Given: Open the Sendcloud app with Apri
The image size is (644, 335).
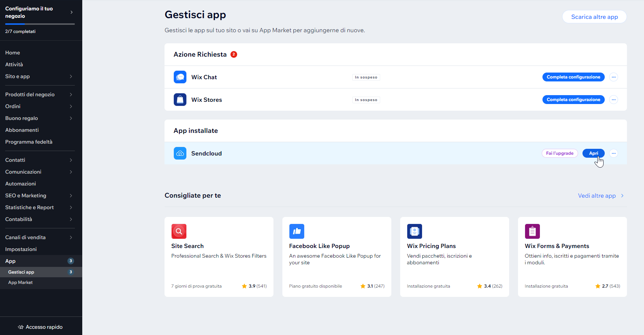Looking at the screenshot, I should (x=593, y=153).
